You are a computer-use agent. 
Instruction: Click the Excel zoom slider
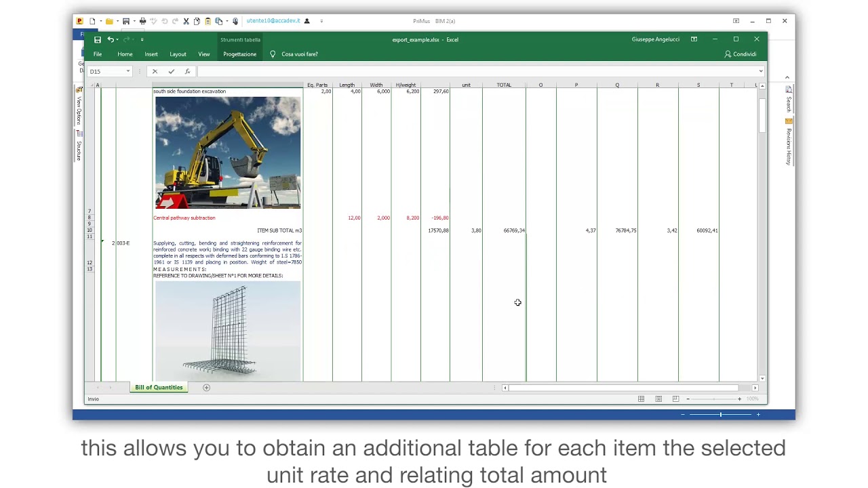[713, 399]
